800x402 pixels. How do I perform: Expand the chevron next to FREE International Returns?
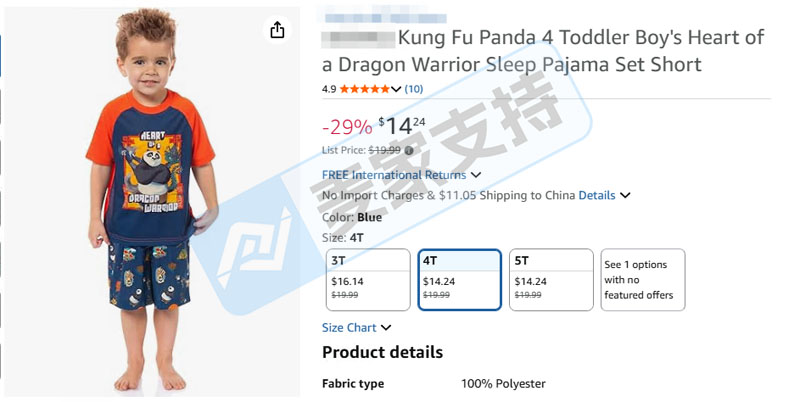click(x=476, y=175)
